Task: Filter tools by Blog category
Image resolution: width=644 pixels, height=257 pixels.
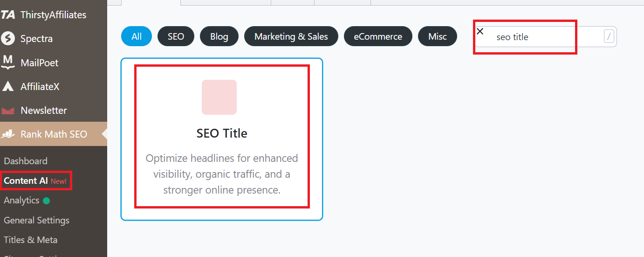Action: click(219, 36)
